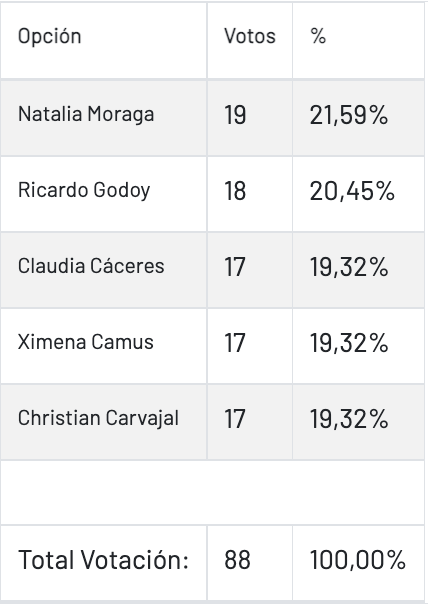Click the 100,00% total percentage

(358, 560)
